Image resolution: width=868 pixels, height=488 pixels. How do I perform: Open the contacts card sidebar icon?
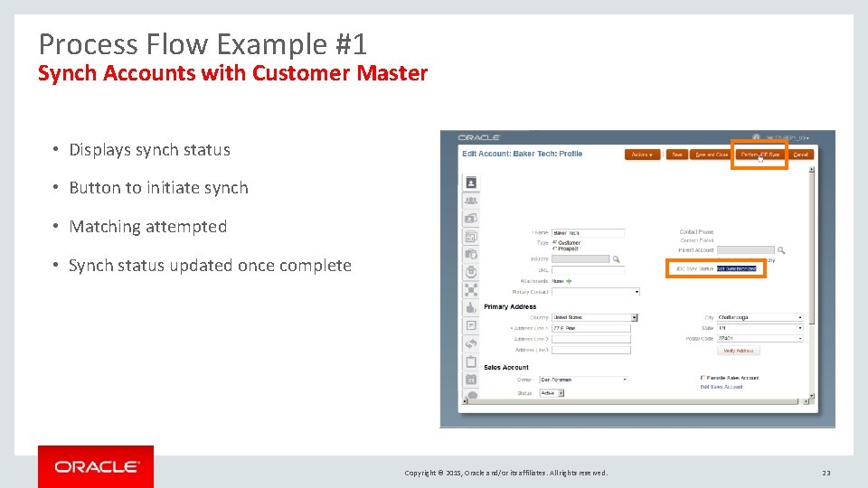pos(471,219)
